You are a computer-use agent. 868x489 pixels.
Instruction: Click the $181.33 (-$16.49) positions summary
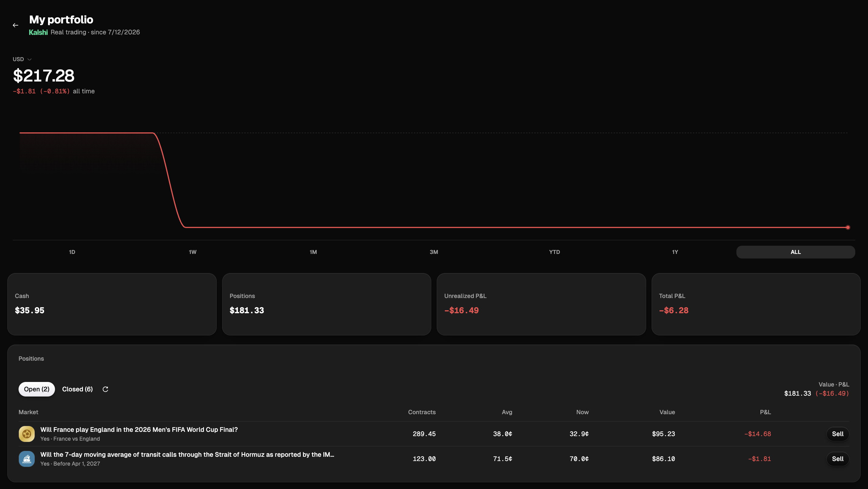[816, 394]
